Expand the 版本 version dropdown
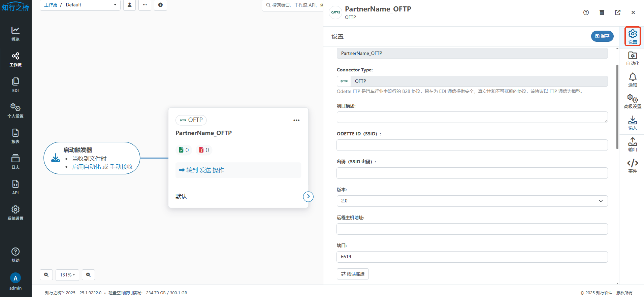This screenshot has width=644, height=297. pyautogui.click(x=472, y=201)
